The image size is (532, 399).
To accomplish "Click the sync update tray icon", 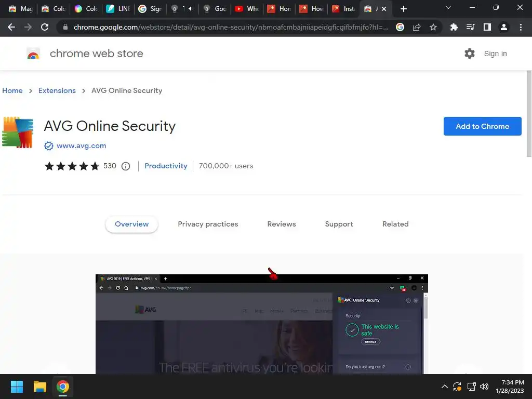I will [457, 387].
